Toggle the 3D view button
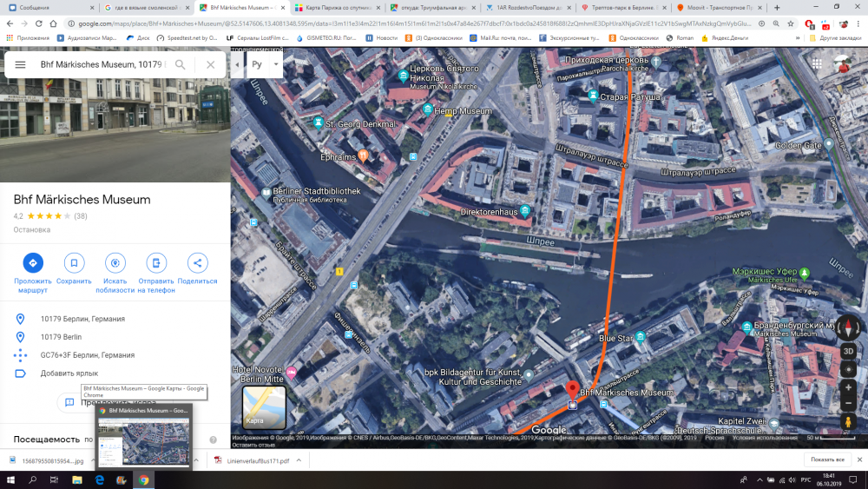This screenshot has width=868, height=489. pyautogui.click(x=848, y=351)
